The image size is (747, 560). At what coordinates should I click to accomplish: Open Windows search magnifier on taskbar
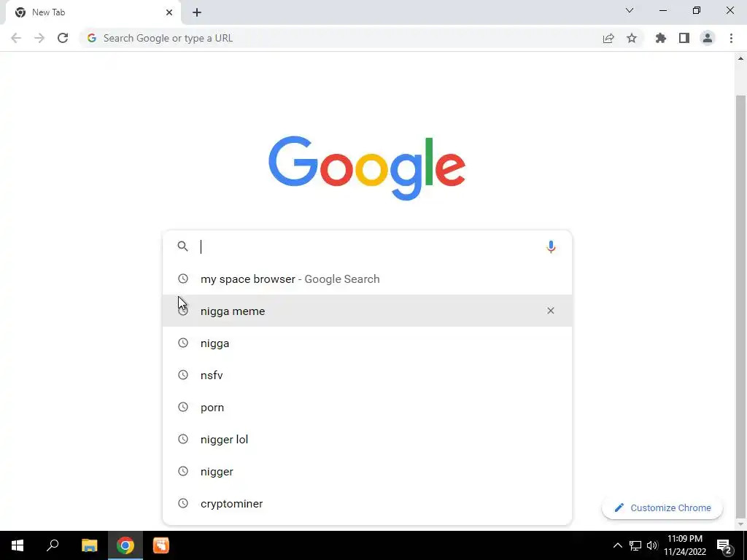tap(53, 545)
